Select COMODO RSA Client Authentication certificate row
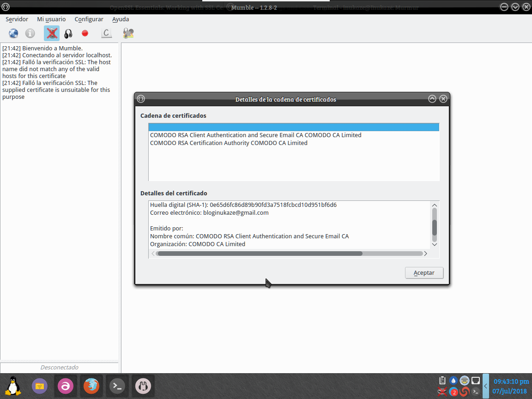The width and height of the screenshot is (532, 399). coord(294,135)
